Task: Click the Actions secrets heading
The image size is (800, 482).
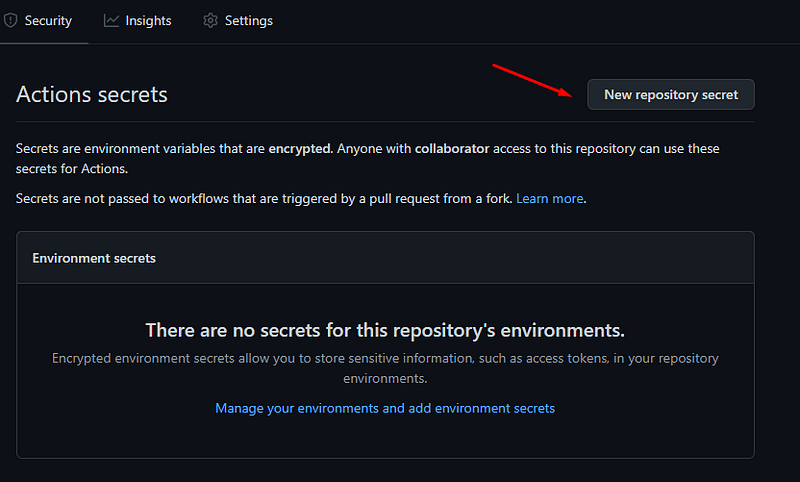Action: 92,94
